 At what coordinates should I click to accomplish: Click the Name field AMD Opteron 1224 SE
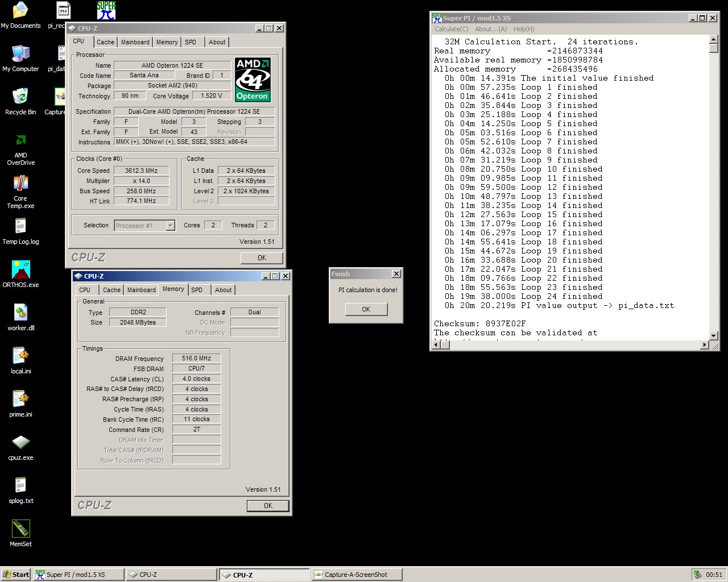[x=172, y=65]
